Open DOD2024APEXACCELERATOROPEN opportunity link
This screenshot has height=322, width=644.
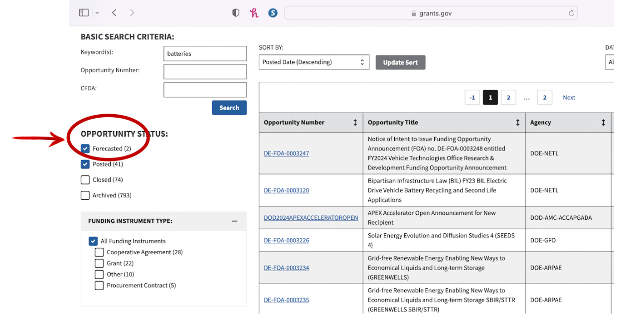311,218
